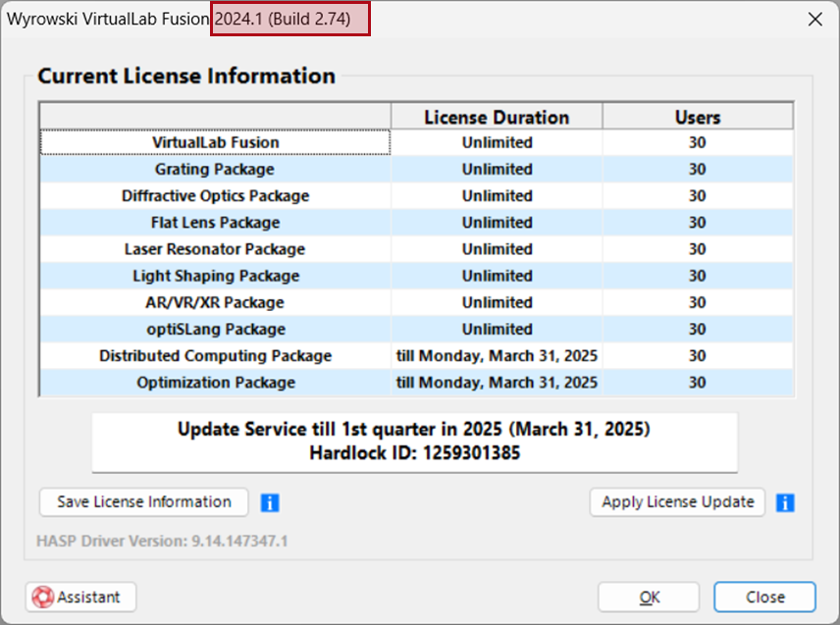Select optiSLang Package cell
840x625 pixels.
215,329
